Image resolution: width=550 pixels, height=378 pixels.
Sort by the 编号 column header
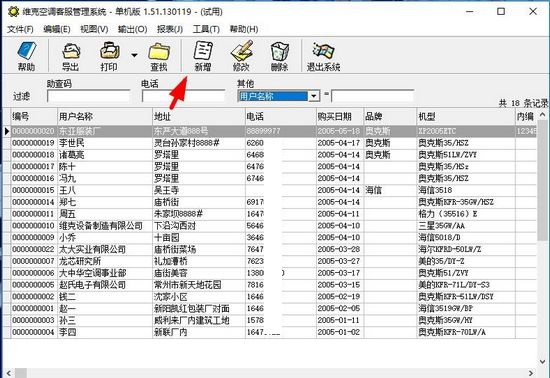tap(34, 116)
